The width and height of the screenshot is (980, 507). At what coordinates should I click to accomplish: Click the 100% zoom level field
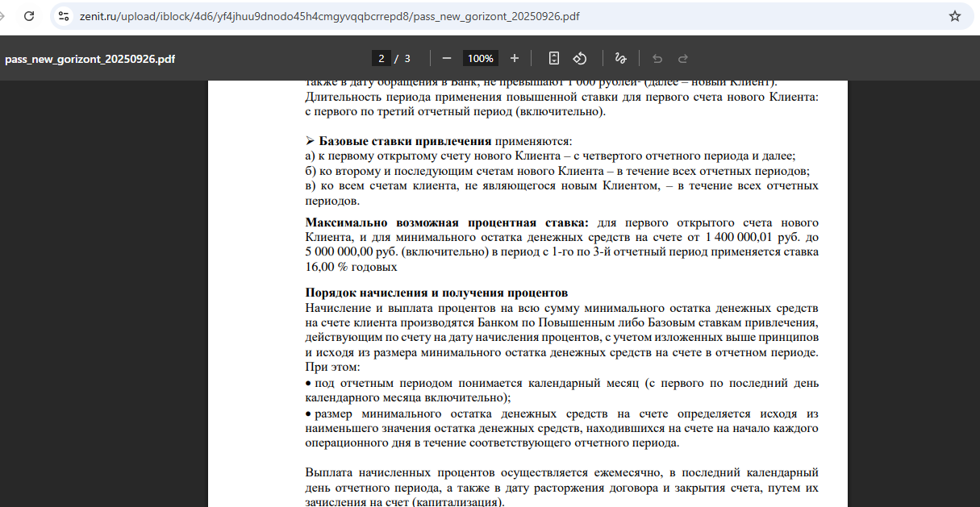(x=481, y=58)
